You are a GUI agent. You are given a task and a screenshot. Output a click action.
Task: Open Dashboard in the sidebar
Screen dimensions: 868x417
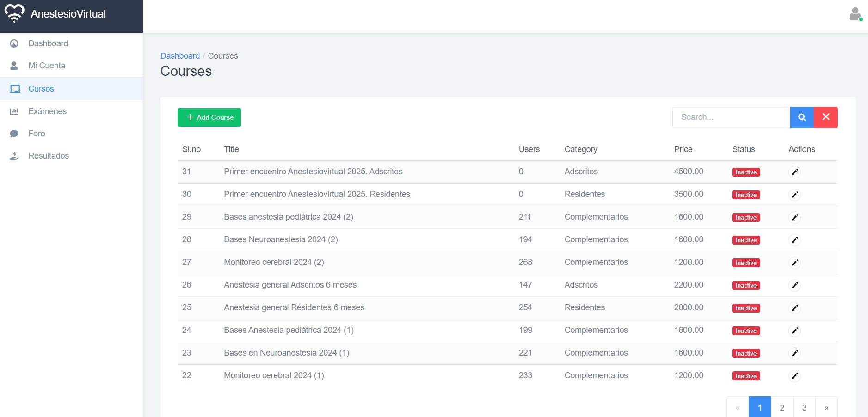(48, 43)
